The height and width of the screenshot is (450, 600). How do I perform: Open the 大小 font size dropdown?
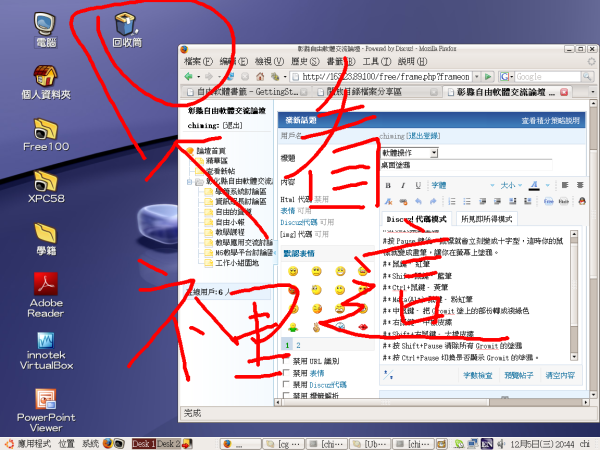tap(509, 185)
